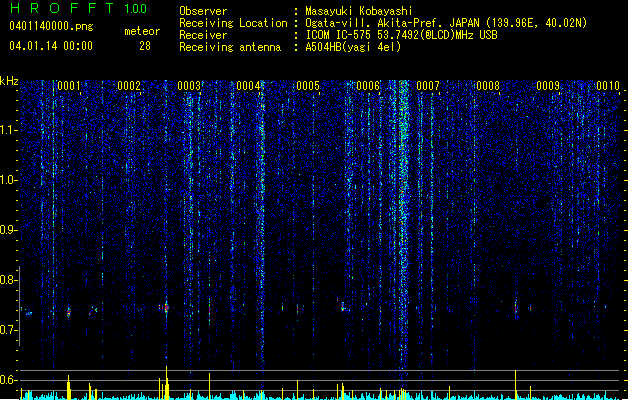Select the file name 0401140000.png

(x=51, y=26)
